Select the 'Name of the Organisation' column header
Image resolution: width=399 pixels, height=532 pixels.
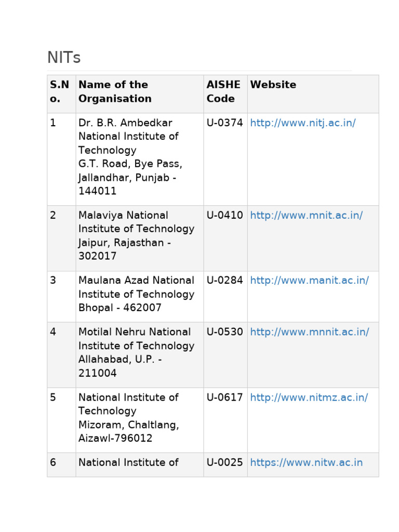tap(115, 91)
